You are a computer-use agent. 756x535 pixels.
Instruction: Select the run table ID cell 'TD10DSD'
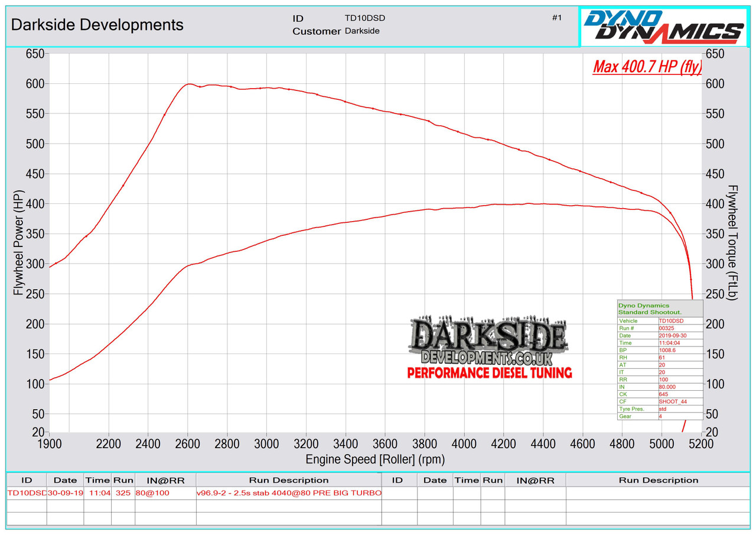[x=27, y=493]
